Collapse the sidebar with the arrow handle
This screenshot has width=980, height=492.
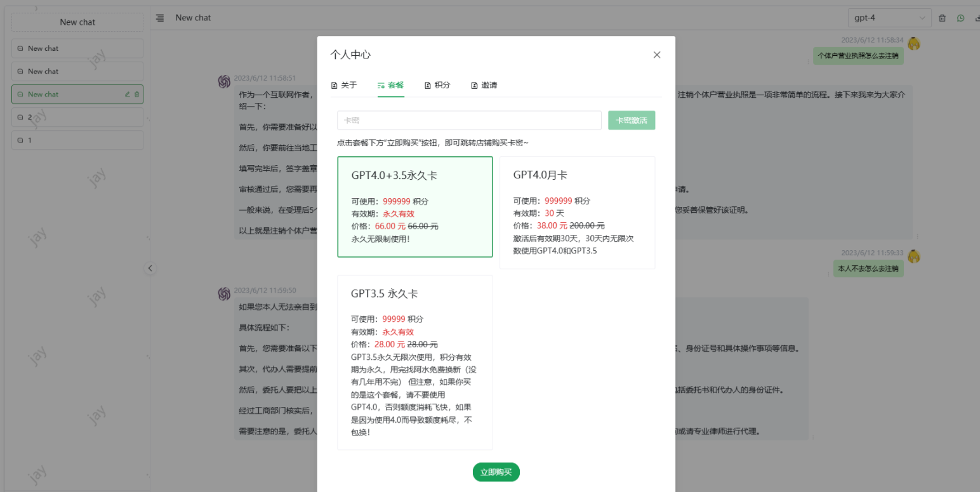click(x=150, y=268)
